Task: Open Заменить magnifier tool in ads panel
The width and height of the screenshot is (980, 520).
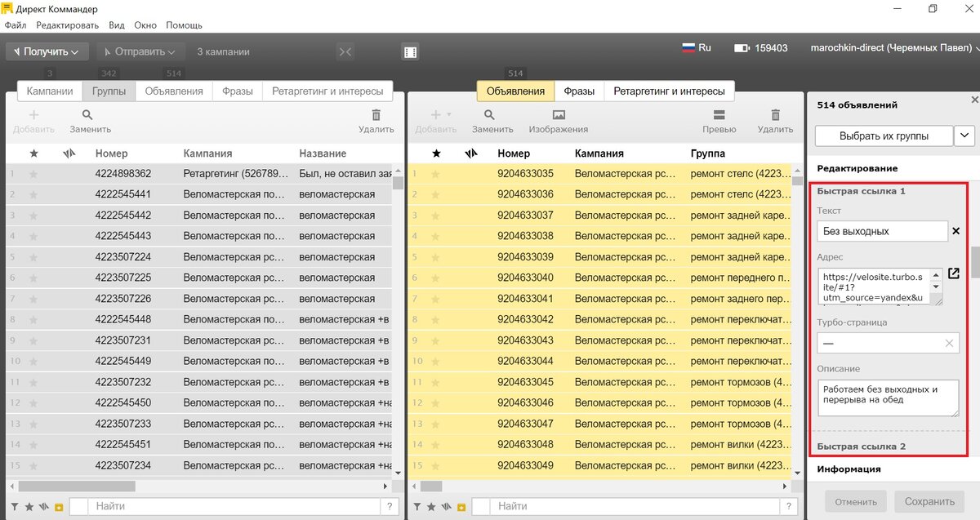Action: pyautogui.click(x=490, y=115)
